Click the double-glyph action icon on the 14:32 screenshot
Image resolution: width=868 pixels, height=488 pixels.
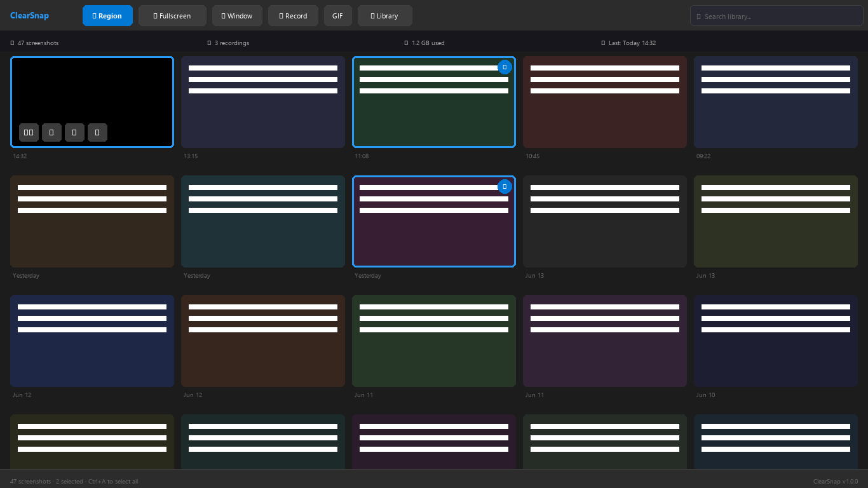(x=29, y=132)
